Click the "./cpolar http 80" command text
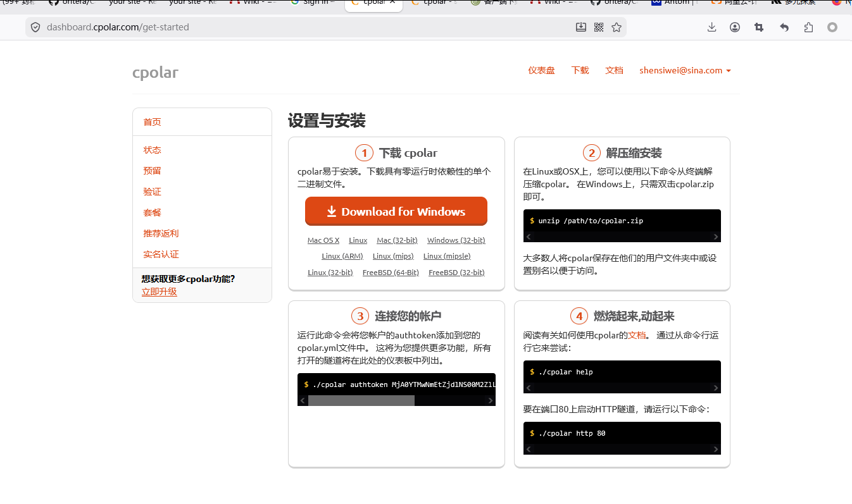Screen dimensions: 852x504 [572, 433]
